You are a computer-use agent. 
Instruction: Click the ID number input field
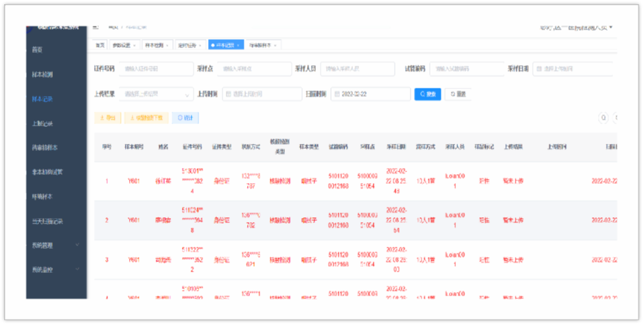pyautogui.click(x=156, y=69)
